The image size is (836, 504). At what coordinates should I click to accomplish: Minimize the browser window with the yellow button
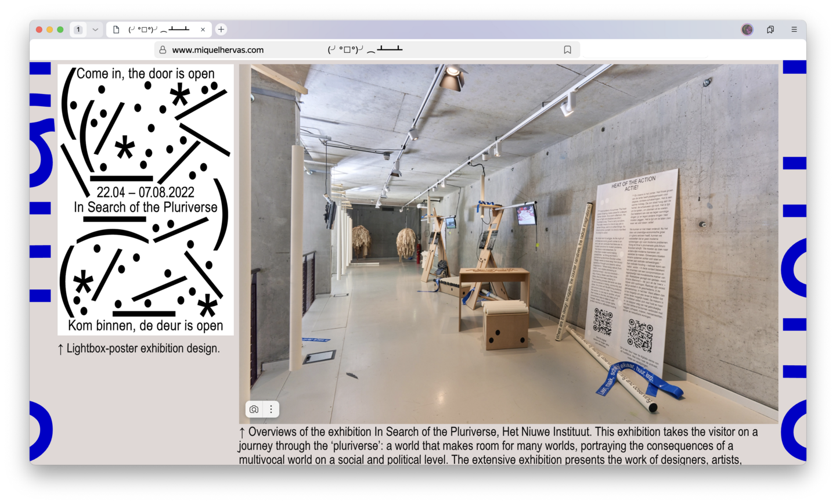(x=50, y=30)
